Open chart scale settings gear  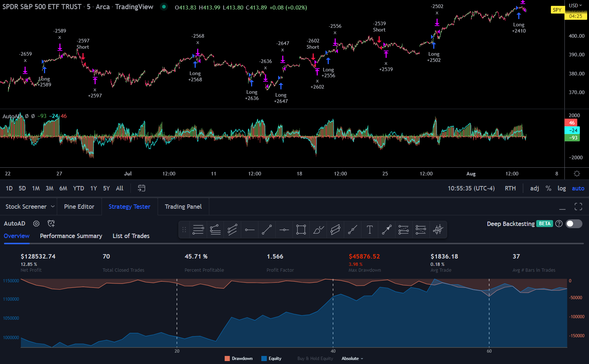577,174
